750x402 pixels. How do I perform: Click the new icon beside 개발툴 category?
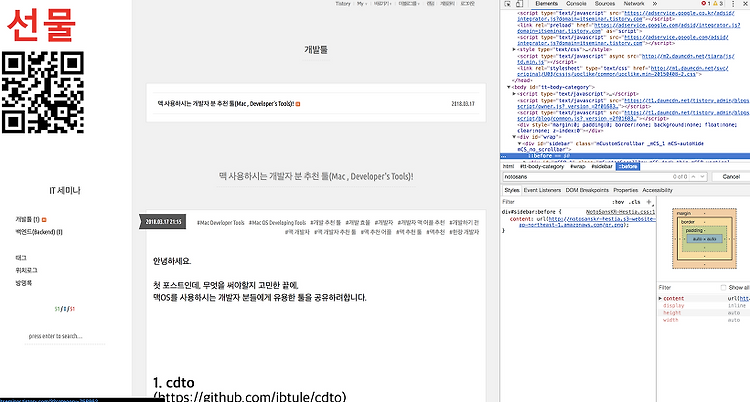tap(44, 220)
